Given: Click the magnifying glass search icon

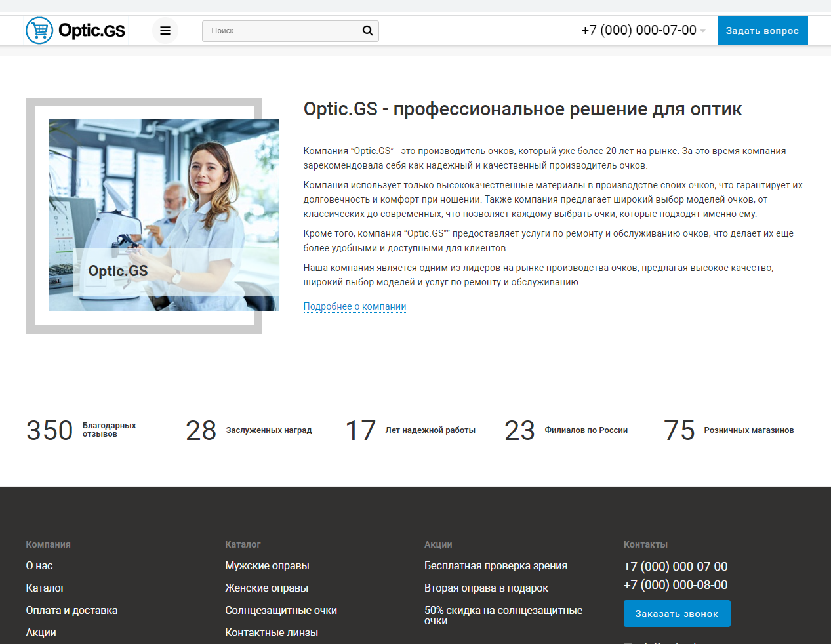Looking at the screenshot, I should (x=367, y=30).
